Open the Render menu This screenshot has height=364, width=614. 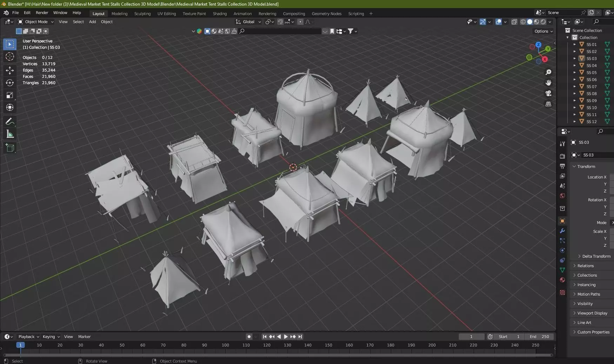coord(42,13)
